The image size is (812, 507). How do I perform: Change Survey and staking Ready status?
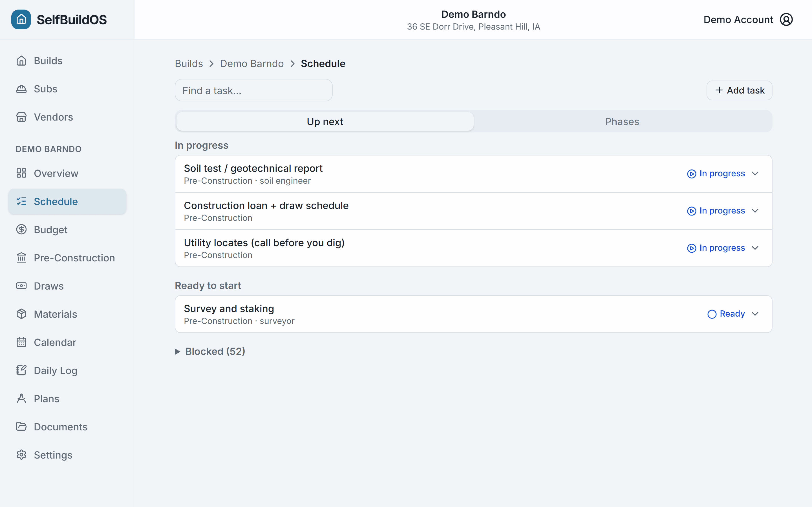point(733,314)
